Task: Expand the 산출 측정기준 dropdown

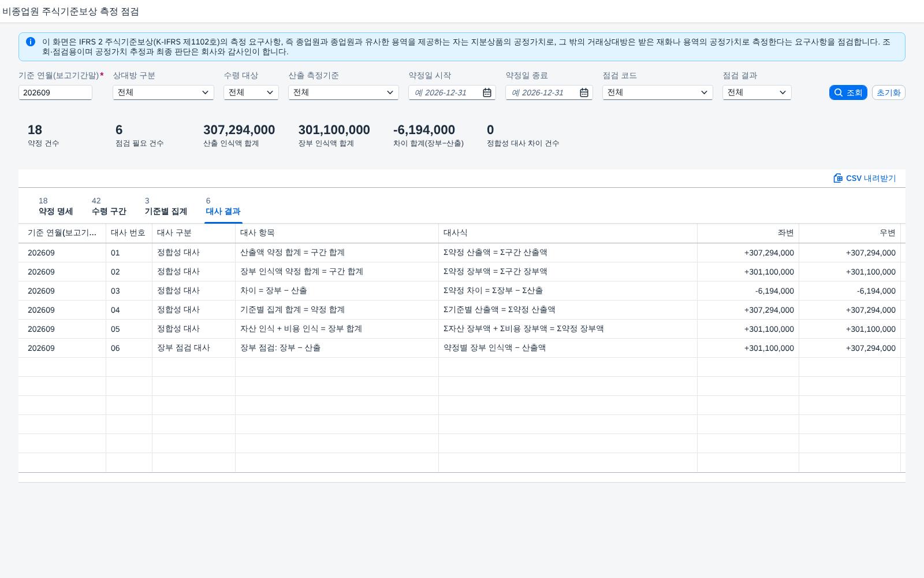Action: point(344,92)
